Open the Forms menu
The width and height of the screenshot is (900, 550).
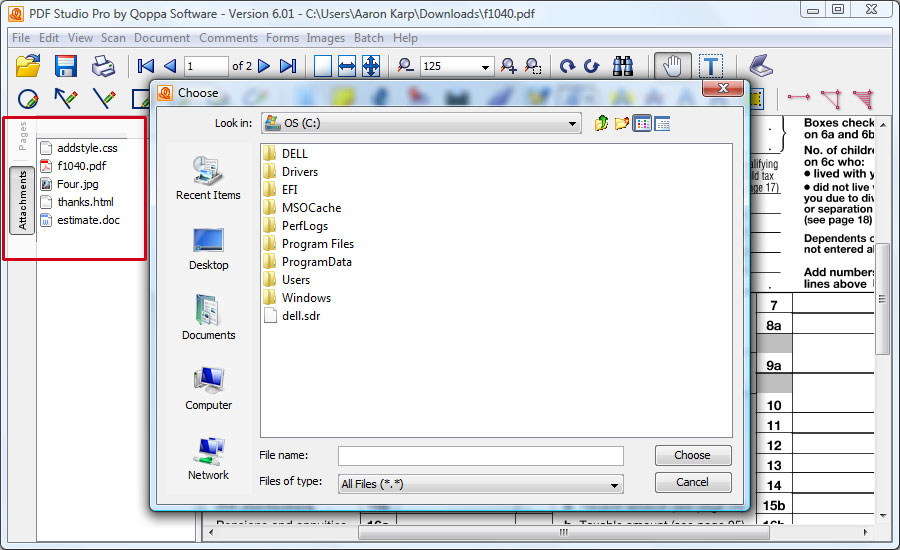pos(282,38)
